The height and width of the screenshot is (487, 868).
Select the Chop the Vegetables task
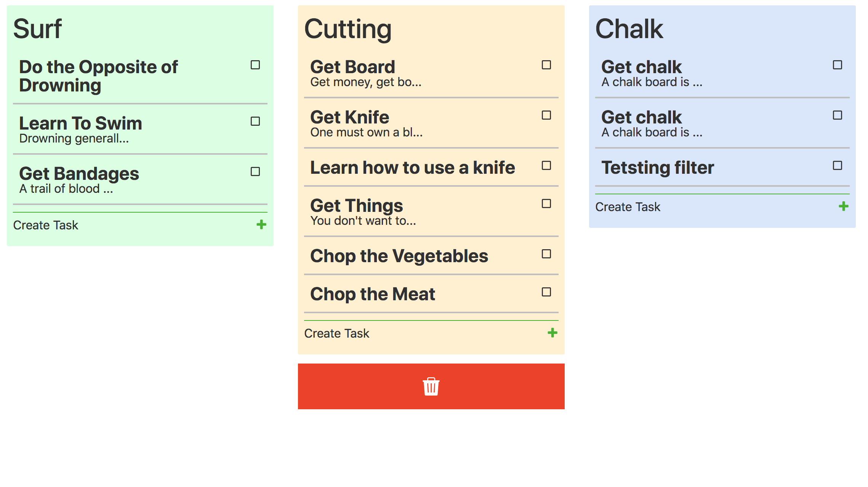pos(431,256)
